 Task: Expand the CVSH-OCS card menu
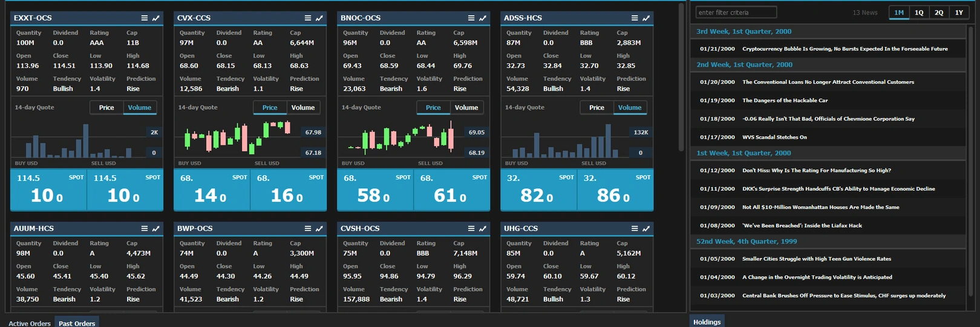pos(471,229)
